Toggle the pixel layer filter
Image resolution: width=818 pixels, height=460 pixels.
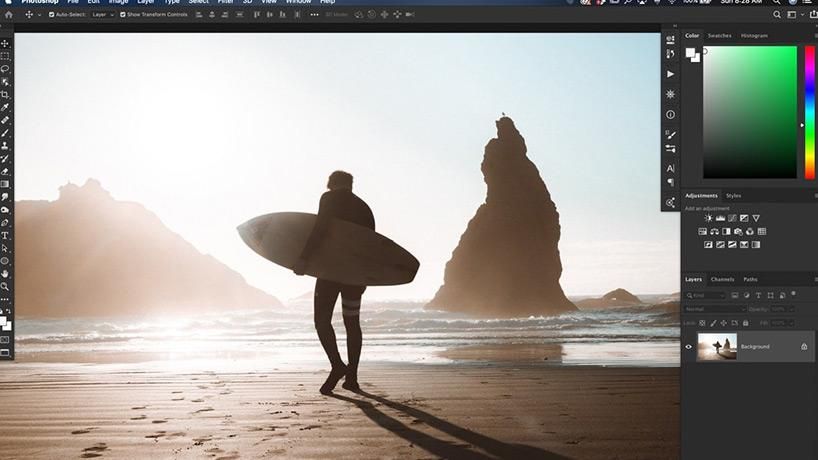click(735, 295)
